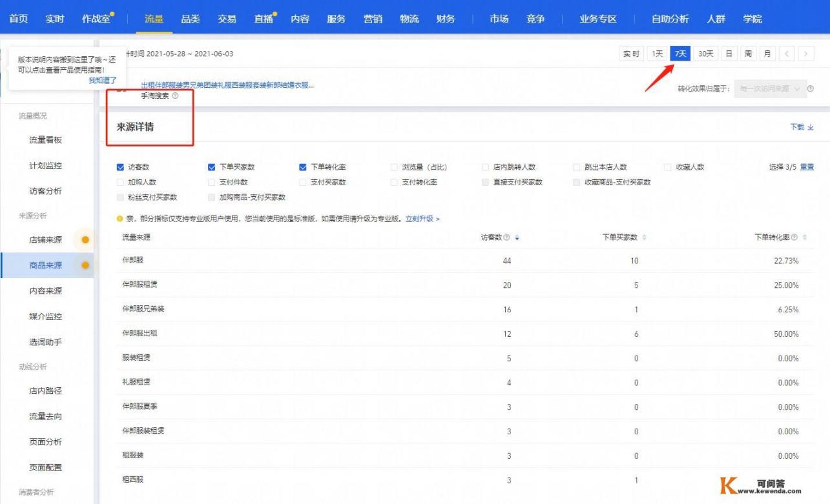Viewport: 830px width, 504px height.
Task: Open 转化效果归属于 每一次访问来源 dropdown
Action: 769,88
